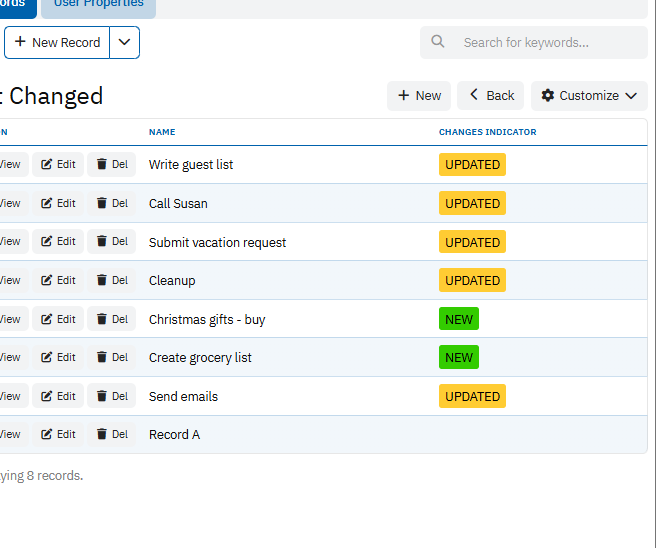Delete the Cleanup record
This screenshot has width=656, height=548.
pyautogui.click(x=112, y=281)
